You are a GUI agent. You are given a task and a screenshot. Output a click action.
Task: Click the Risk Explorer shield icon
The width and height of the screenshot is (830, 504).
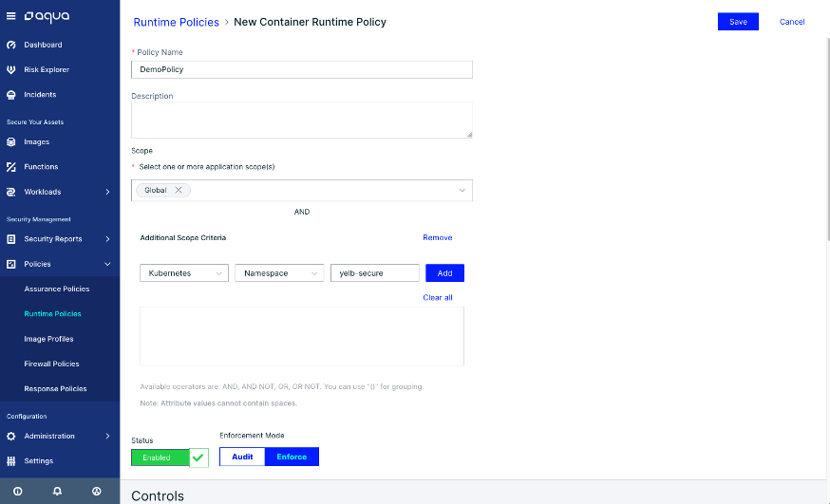coord(11,70)
